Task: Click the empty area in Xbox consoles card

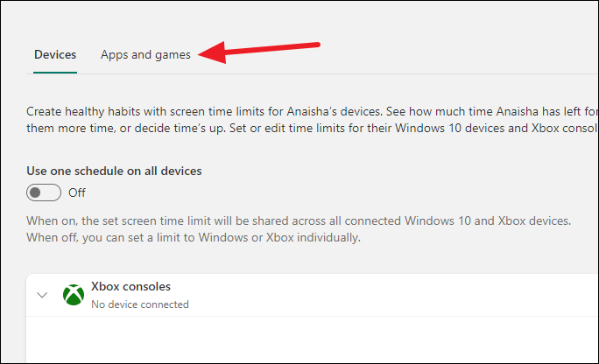Action: coord(312,339)
